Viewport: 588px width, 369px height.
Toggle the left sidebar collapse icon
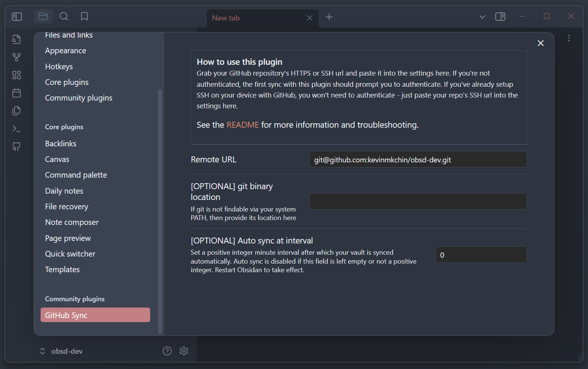[x=17, y=16]
